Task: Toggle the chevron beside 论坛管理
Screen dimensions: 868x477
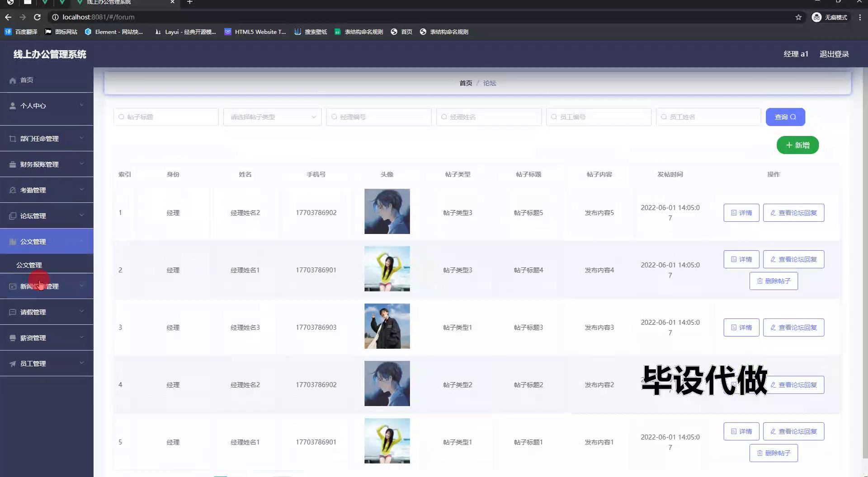Action: (x=82, y=215)
